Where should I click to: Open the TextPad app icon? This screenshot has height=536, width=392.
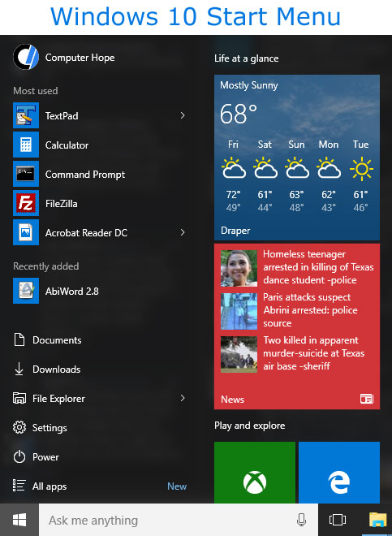pos(26,115)
